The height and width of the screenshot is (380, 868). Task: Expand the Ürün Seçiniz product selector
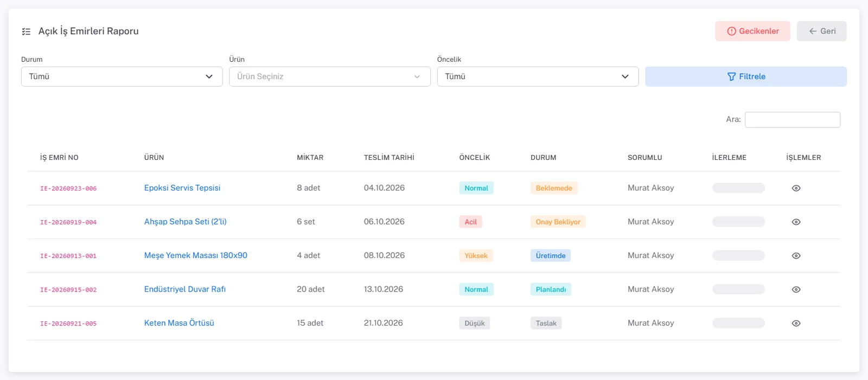click(x=330, y=76)
